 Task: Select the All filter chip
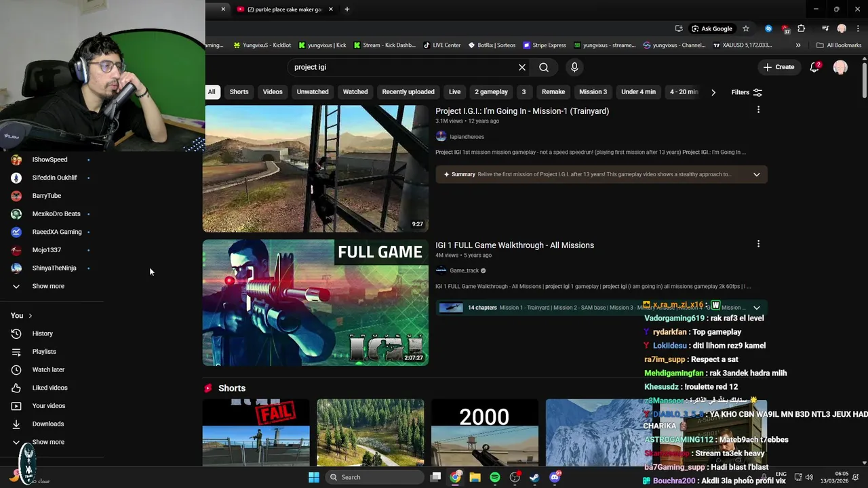point(212,92)
